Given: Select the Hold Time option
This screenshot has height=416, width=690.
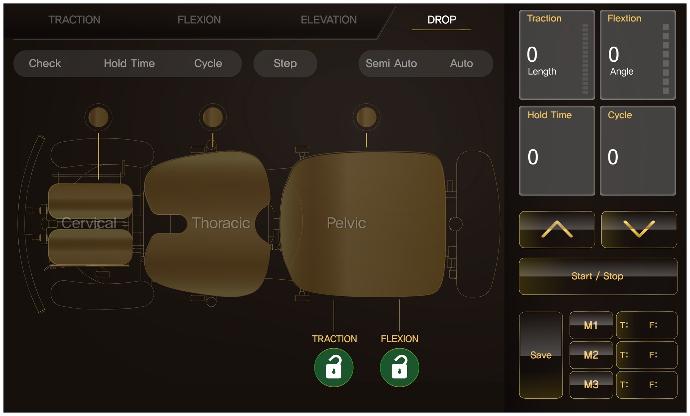Looking at the screenshot, I should (129, 64).
